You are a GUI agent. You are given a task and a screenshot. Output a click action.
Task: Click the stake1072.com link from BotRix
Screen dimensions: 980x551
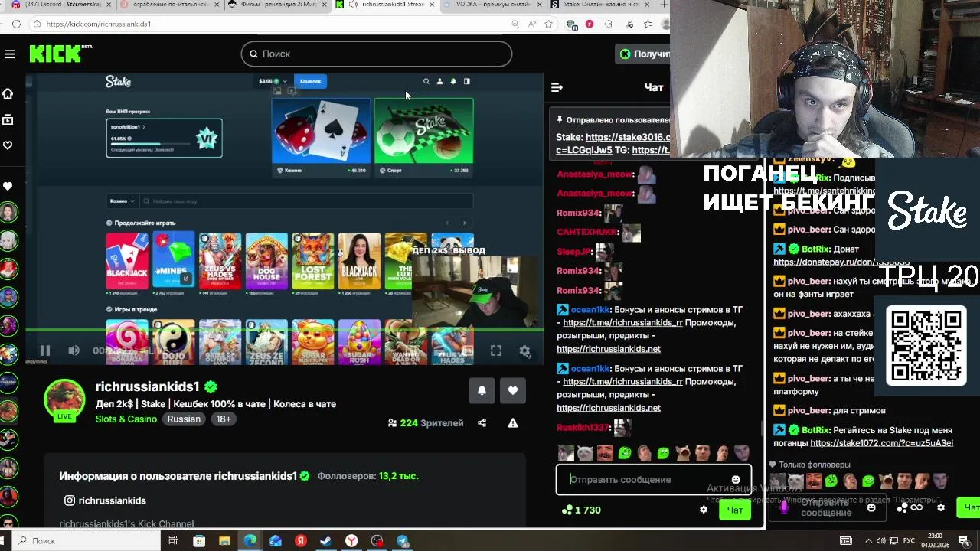(x=881, y=443)
